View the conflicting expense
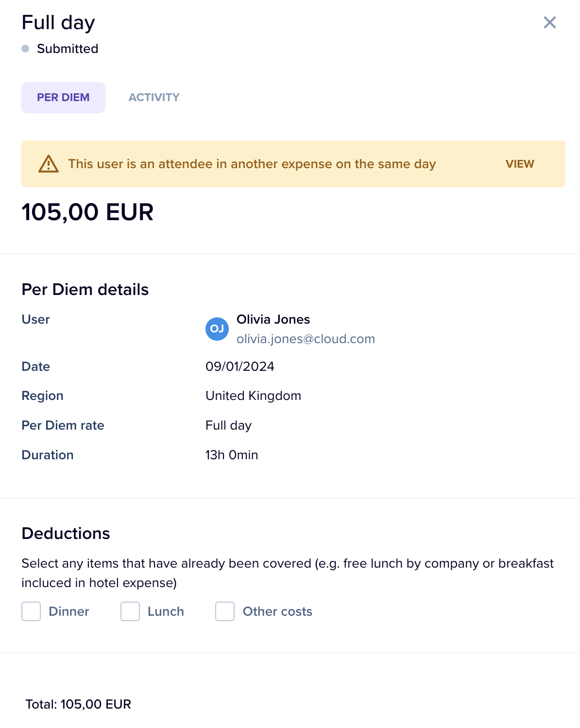This screenshot has height=728, width=580. tap(520, 164)
